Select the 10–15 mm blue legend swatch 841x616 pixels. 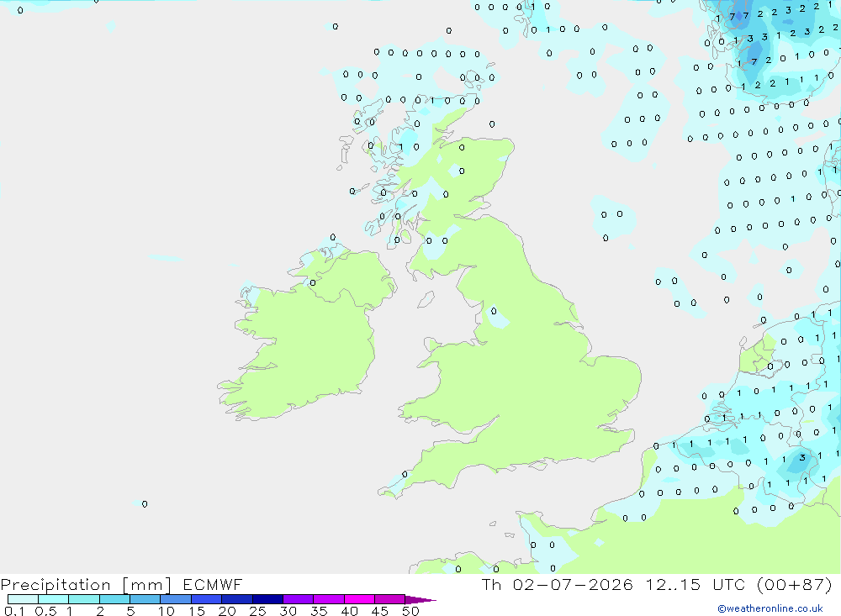(176, 599)
